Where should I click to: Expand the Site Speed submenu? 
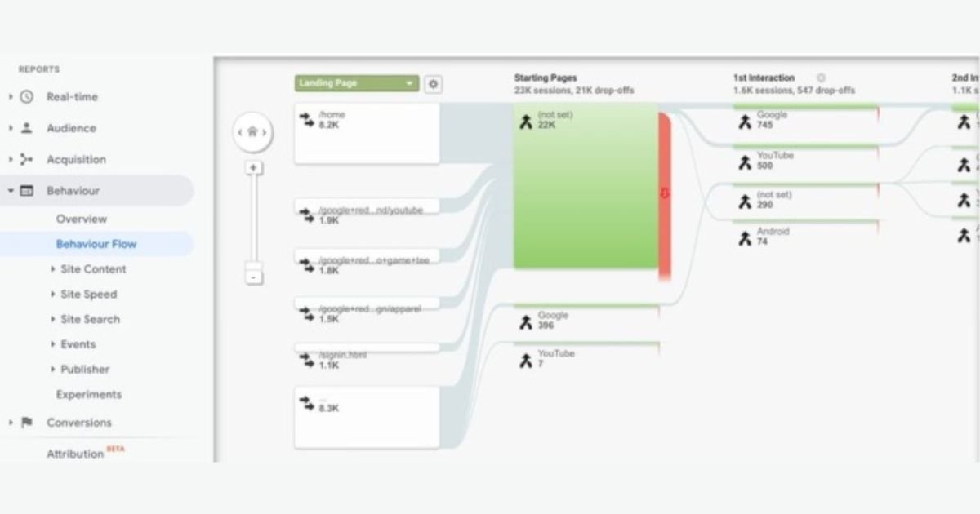(88, 295)
